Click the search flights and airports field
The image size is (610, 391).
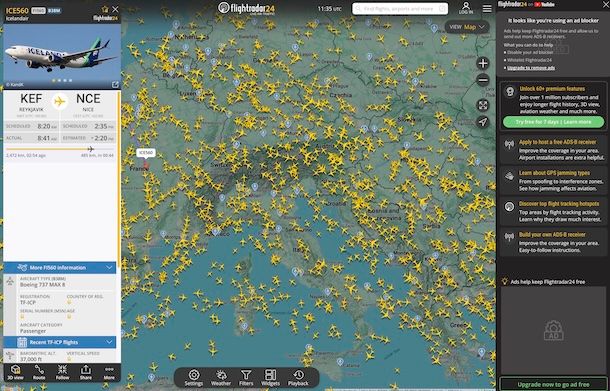400,9
